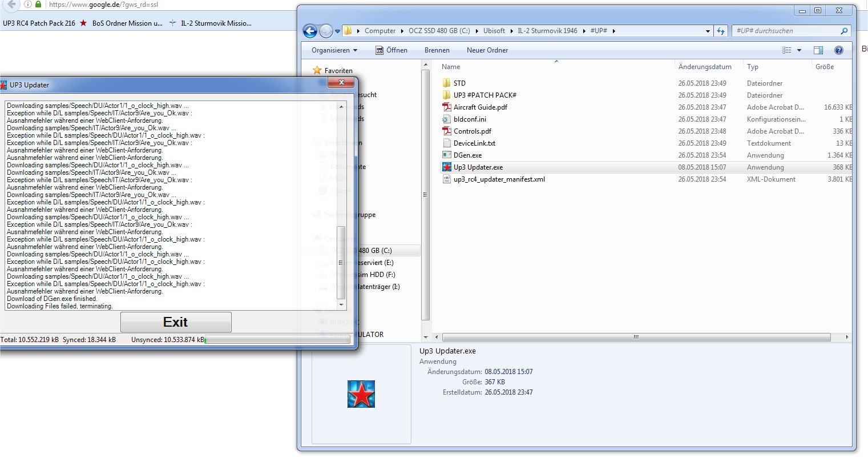The width and height of the screenshot is (868, 462).
Task: Click the up3_rc4_updater_manifest.xml file icon
Action: pyautogui.click(x=447, y=179)
